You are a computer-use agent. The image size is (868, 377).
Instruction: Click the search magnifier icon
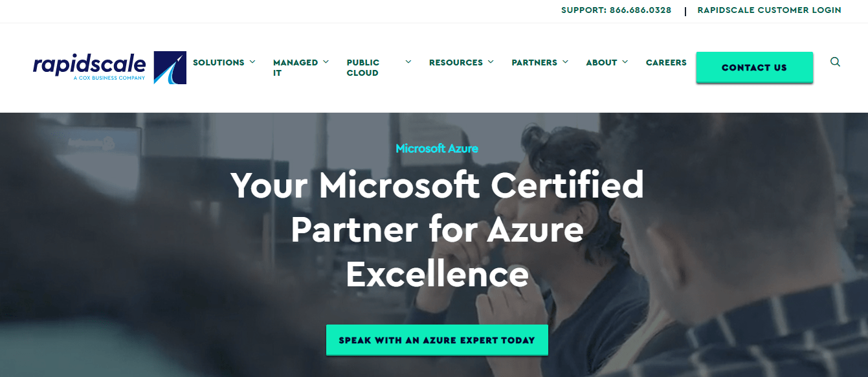click(x=835, y=62)
